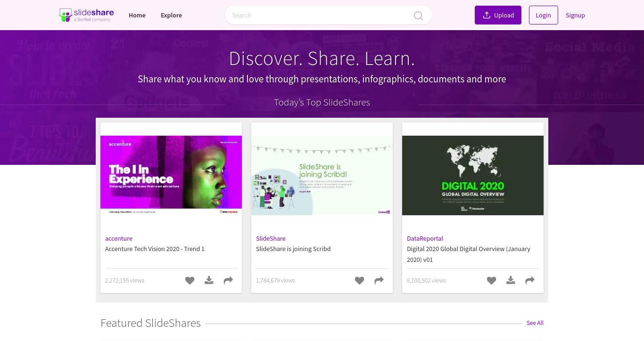644x341 pixels.
Task: Share the Accenture Tech Vision slideshow
Action: tap(228, 281)
